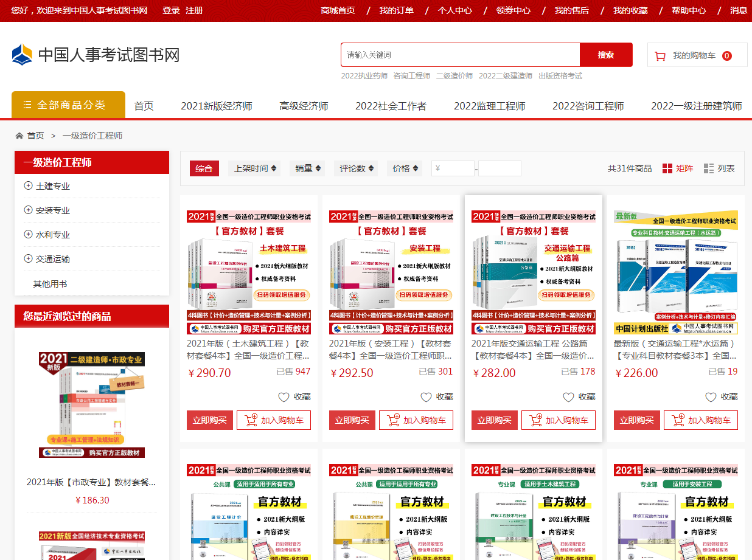Open the 2022监理工程师 navigation tab
The width and height of the screenshot is (752, 560).
(489, 106)
